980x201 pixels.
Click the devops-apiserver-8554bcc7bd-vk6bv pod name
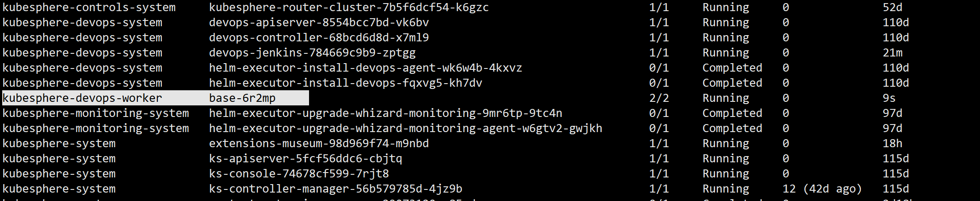click(x=319, y=23)
